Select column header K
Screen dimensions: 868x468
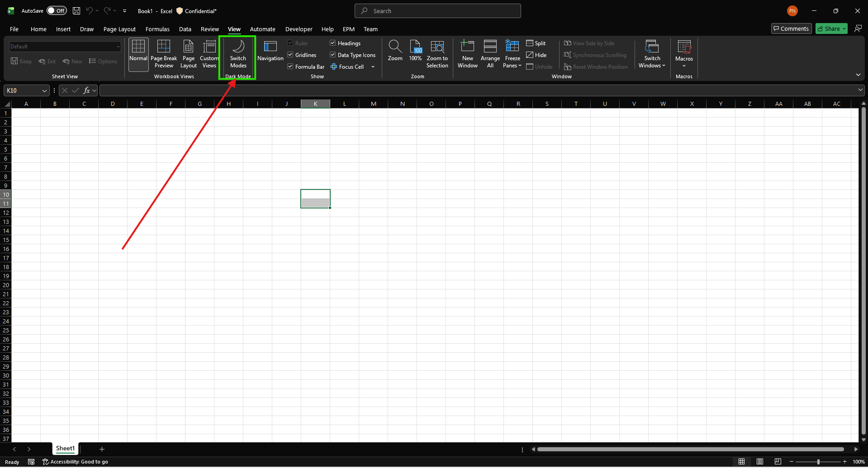[x=315, y=104]
